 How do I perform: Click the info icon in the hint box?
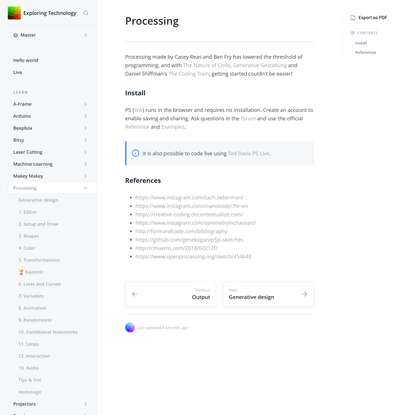(x=135, y=153)
